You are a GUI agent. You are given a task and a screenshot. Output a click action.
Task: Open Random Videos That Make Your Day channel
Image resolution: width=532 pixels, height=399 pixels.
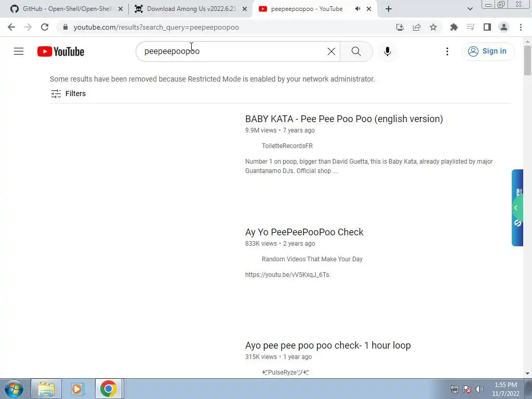312,259
